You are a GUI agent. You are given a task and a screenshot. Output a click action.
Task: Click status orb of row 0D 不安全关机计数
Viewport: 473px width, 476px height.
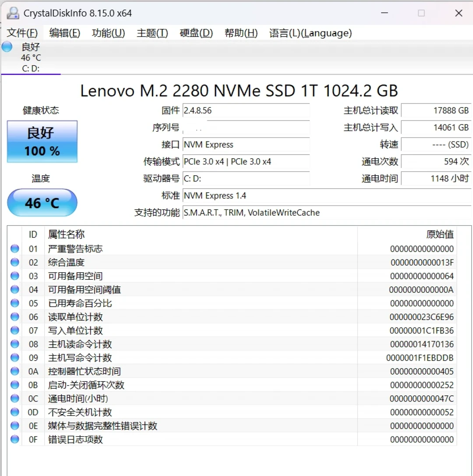coord(14,412)
